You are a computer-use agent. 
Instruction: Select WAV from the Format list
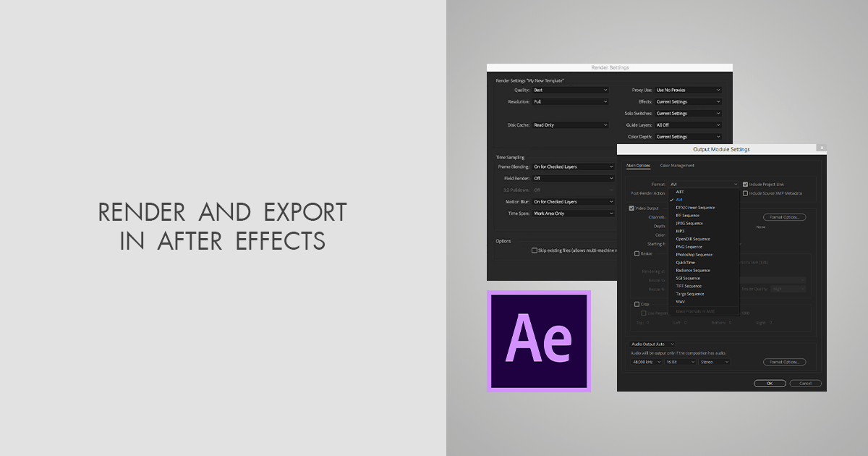pos(681,302)
